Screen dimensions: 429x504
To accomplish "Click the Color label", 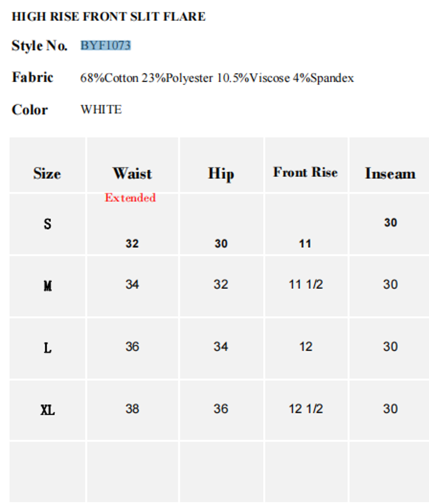I will [30, 110].
